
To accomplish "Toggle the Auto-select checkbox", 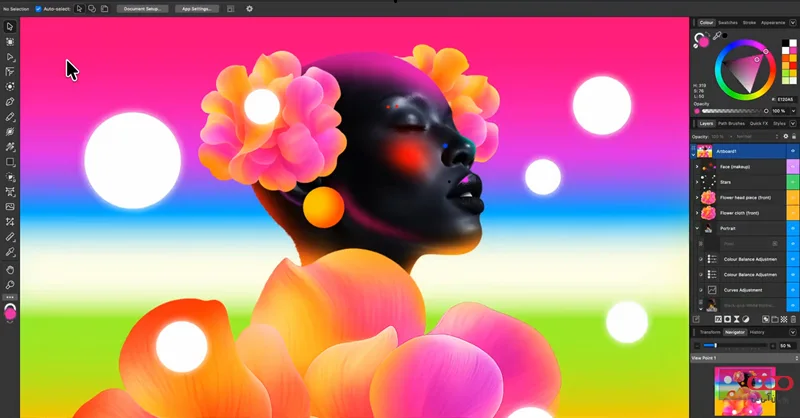I will click(x=38, y=8).
